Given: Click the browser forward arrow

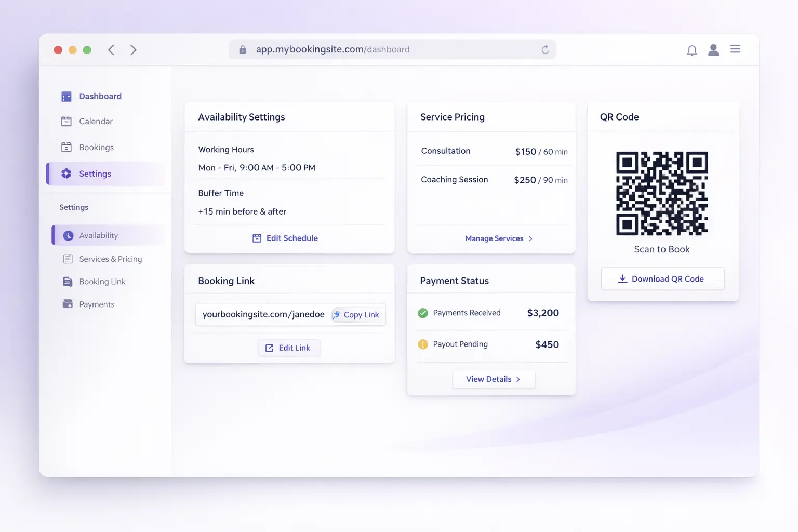Looking at the screenshot, I should 134,50.
